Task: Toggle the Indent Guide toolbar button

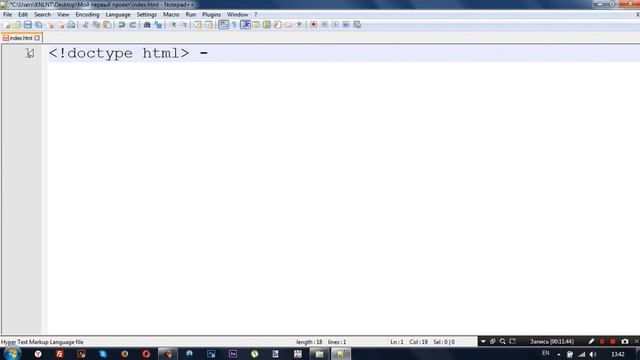Action: click(x=245, y=25)
